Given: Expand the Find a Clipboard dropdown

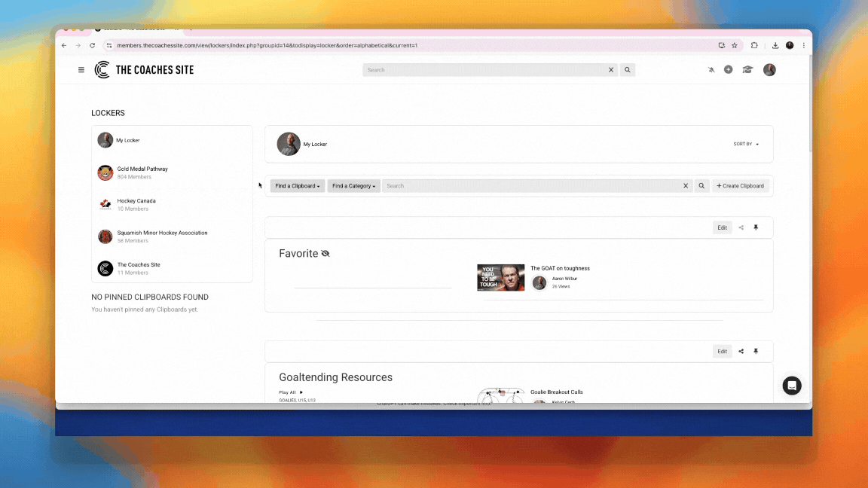Looking at the screenshot, I should pyautogui.click(x=298, y=186).
